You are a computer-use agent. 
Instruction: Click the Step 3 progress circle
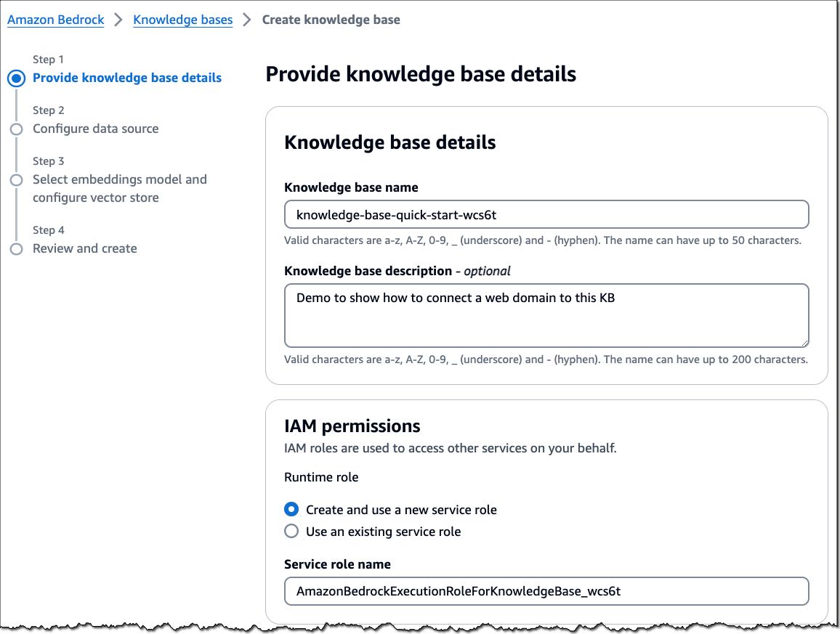click(16, 179)
